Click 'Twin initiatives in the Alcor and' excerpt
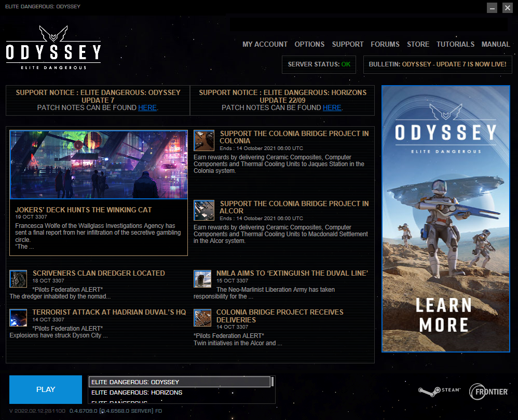This screenshot has width=518, height=420. click(238, 343)
